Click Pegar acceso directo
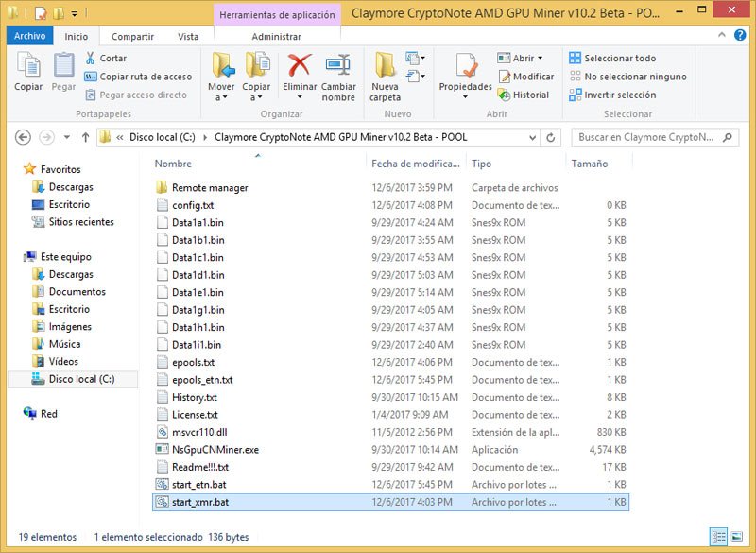756x553 pixels. (x=136, y=95)
